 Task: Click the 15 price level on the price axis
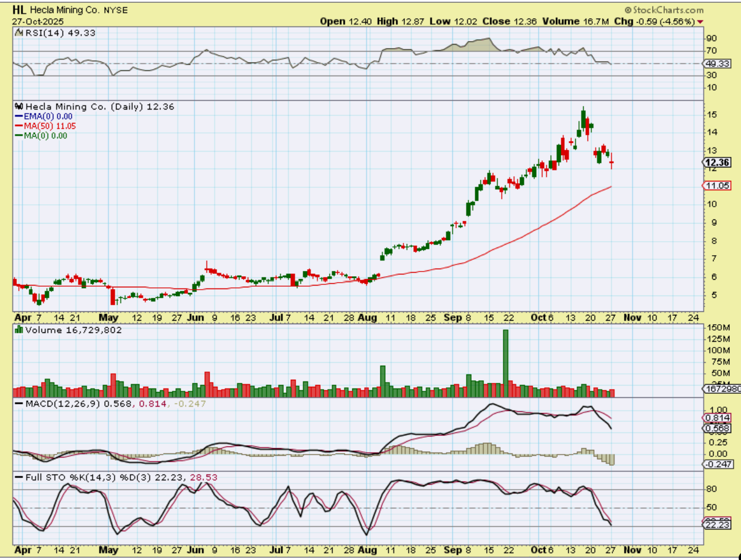tap(712, 115)
